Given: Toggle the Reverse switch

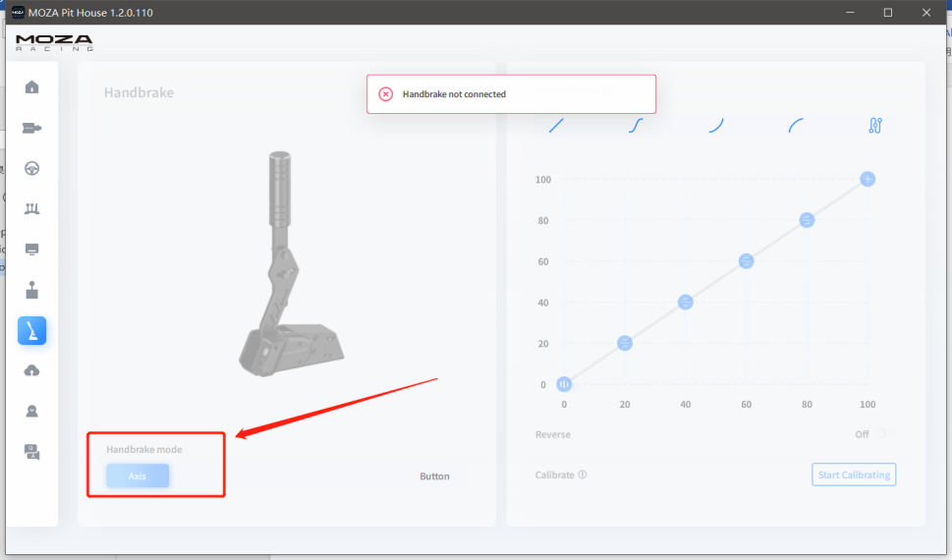Looking at the screenshot, I should click(883, 434).
